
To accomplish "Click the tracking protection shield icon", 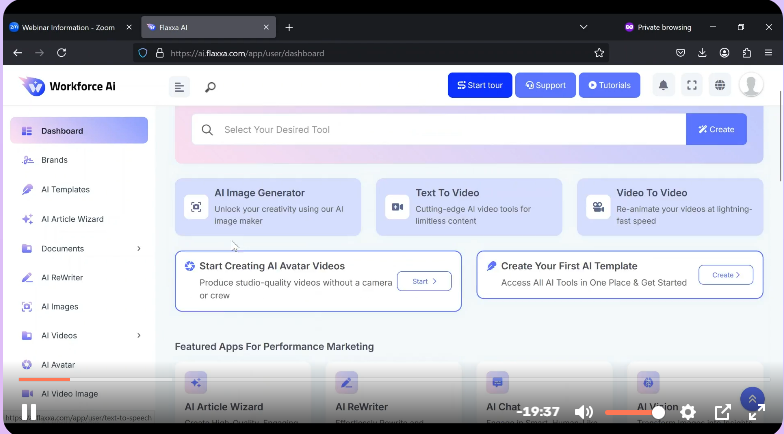I will coord(143,52).
